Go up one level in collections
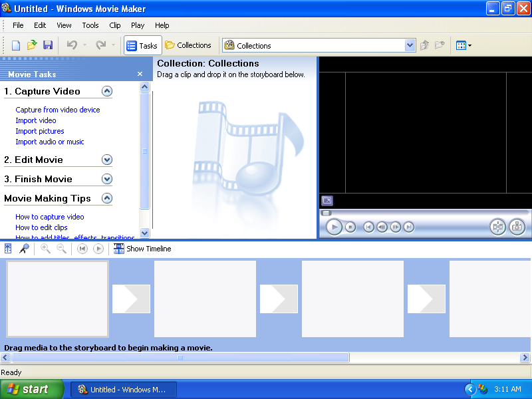This screenshot has width=532, height=399. coord(424,45)
